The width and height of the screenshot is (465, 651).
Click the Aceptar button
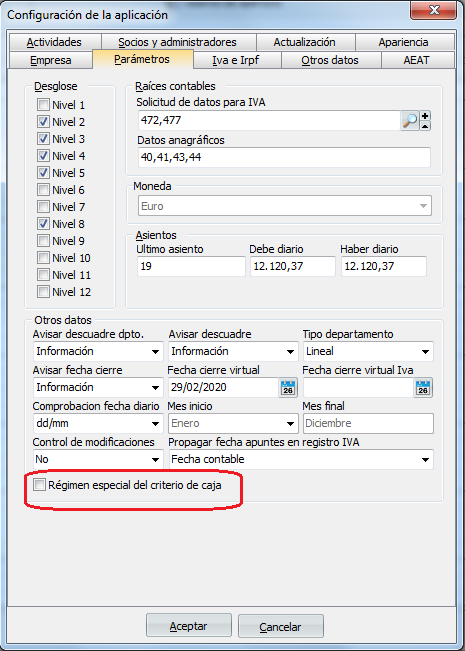[x=188, y=627]
